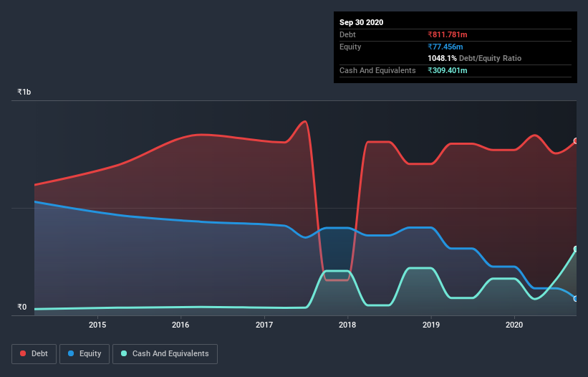Click the 1048.1% Debt/Equity Ratio text

[474, 58]
